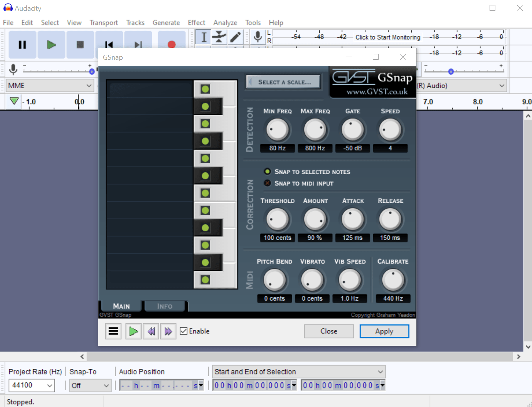Click the Vib Speed knob
532x407 pixels.
[350, 280]
